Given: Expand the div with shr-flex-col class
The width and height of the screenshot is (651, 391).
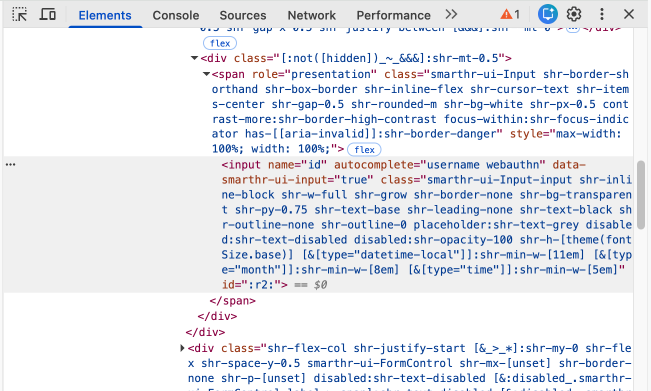Looking at the screenshot, I should (182, 348).
